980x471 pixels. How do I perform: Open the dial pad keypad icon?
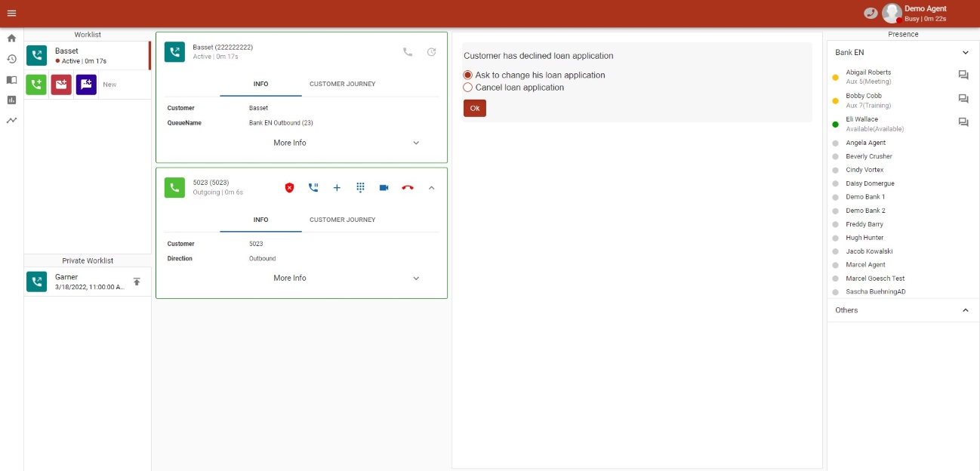tap(360, 188)
